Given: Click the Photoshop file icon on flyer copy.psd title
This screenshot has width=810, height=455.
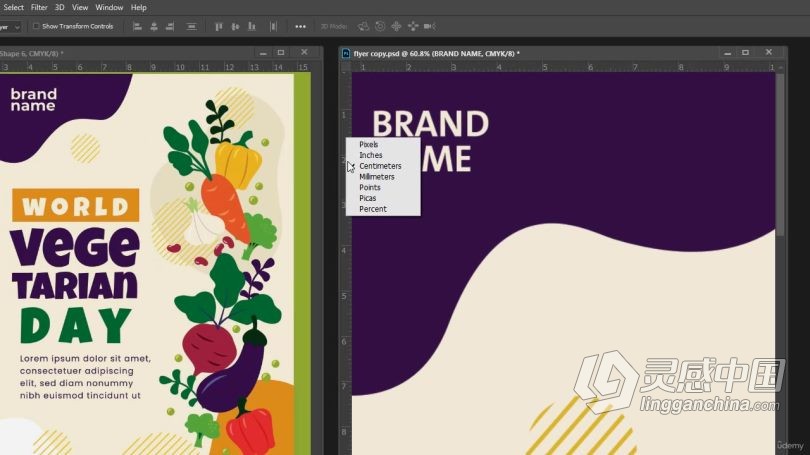Looking at the screenshot, I should point(346,53).
